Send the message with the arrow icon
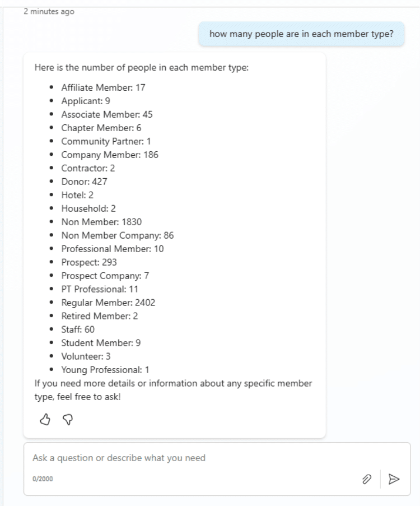 point(394,478)
